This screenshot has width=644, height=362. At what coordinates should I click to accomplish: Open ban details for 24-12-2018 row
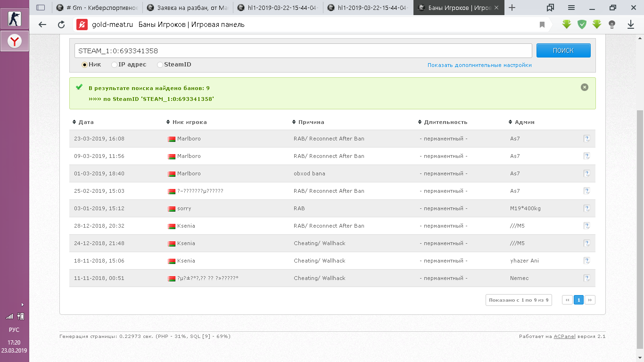click(587, 243)
